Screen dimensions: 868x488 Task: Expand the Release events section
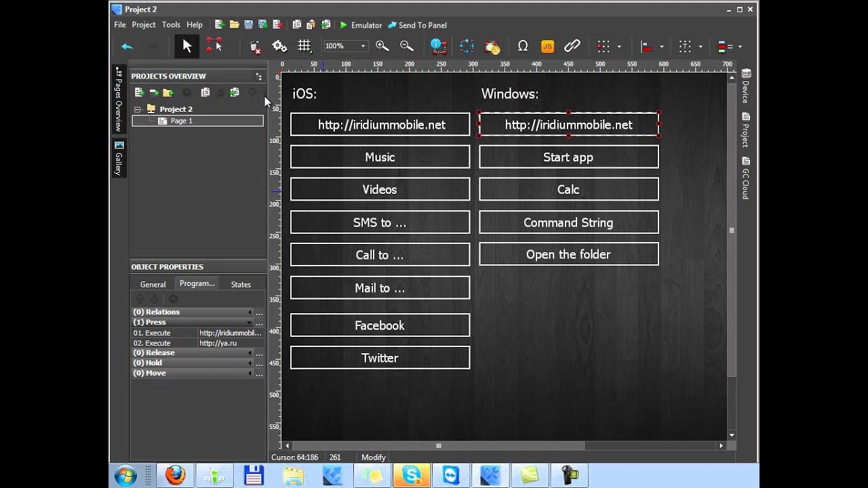[x=250, y=353]
